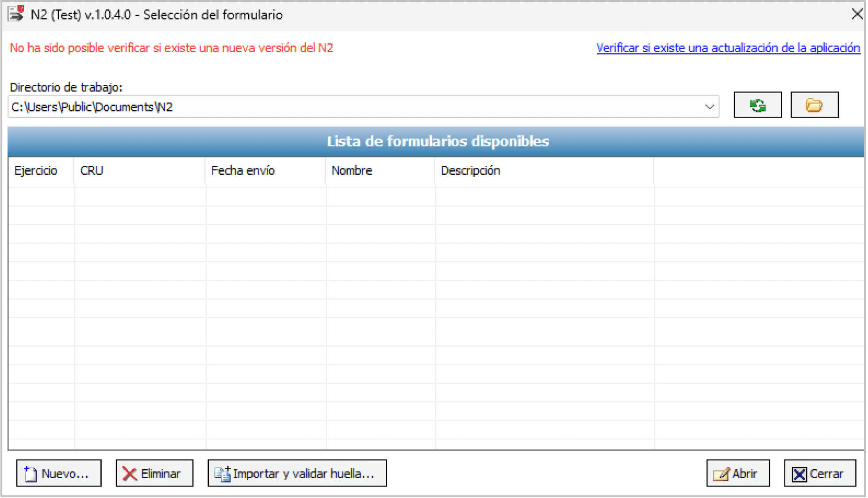This screenshot has width=868, height=498.
Task: Follow the Verificar actualización link
Action: pyautogui.click(x=727, y=48)
